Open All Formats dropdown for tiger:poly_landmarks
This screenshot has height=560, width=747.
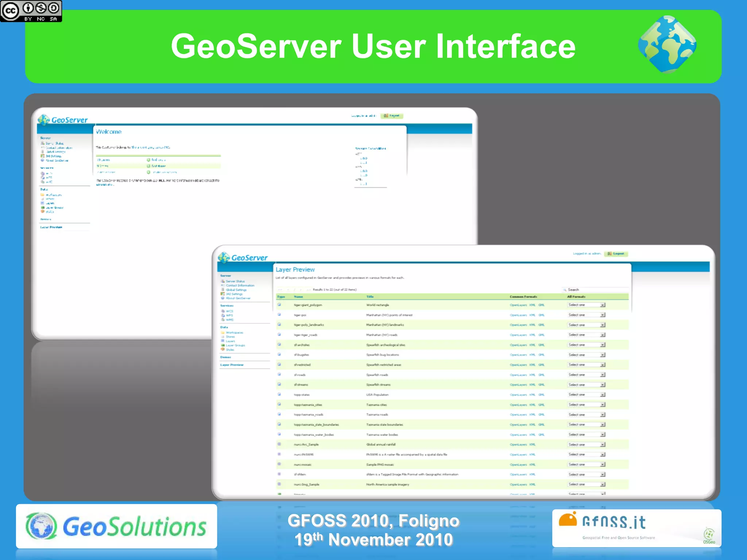586,325
